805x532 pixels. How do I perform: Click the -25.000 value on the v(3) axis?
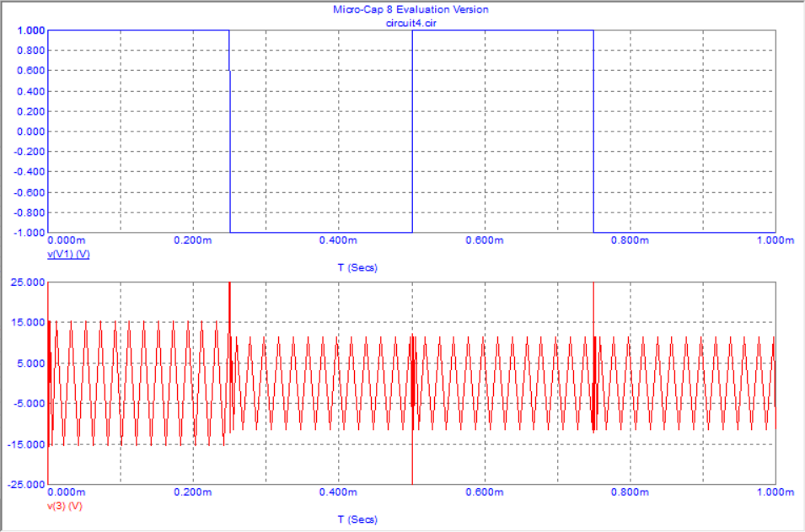27,484
